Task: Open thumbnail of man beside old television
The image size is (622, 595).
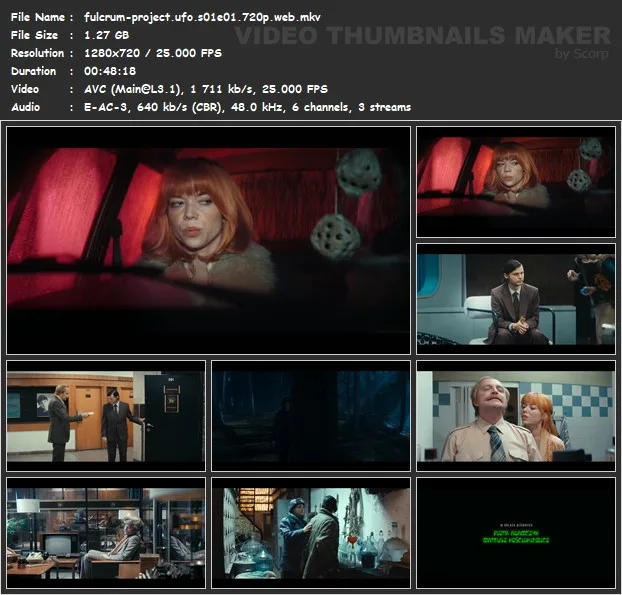Action: (x=106, y=533)
